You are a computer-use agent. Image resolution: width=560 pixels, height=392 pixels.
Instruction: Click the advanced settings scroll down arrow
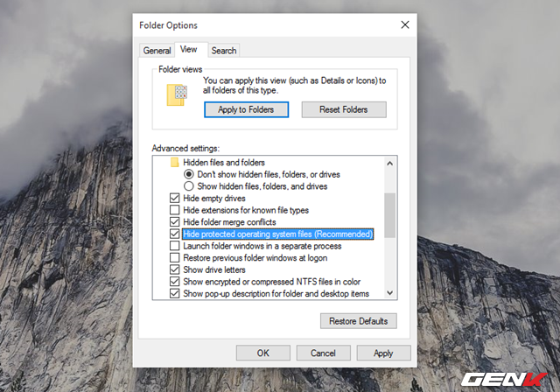click(x=390, y=293)
